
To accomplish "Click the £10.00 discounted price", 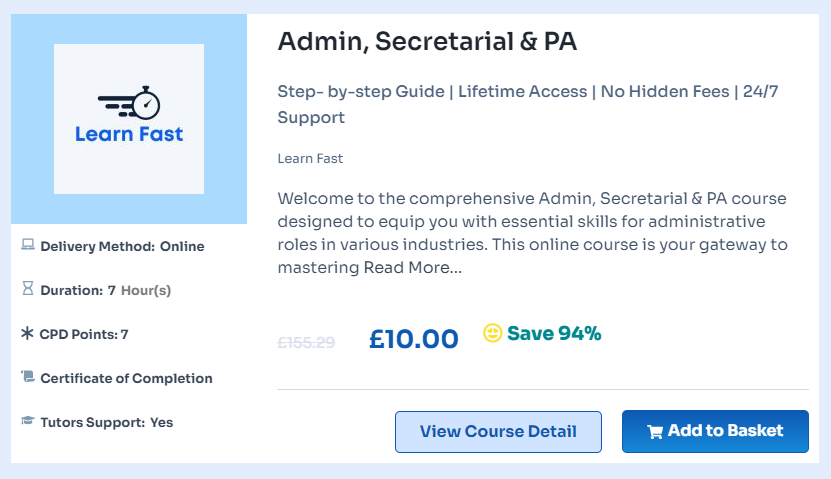I will point(414,339).
